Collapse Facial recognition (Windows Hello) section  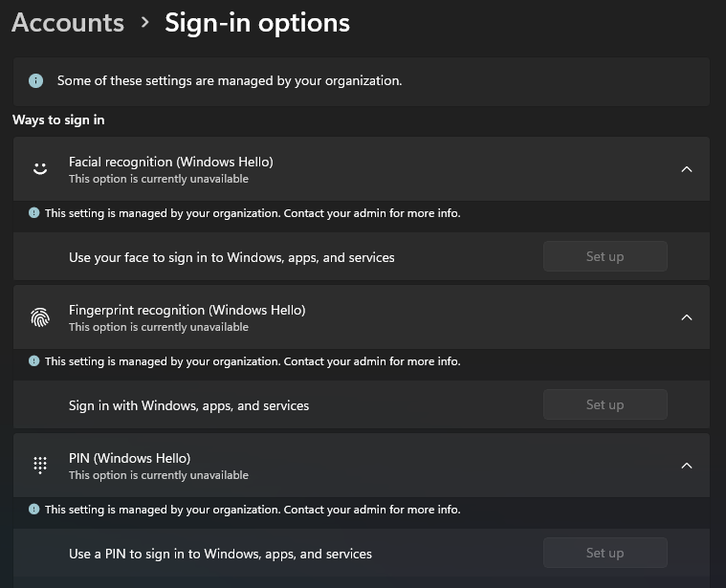tap(687, 169)
